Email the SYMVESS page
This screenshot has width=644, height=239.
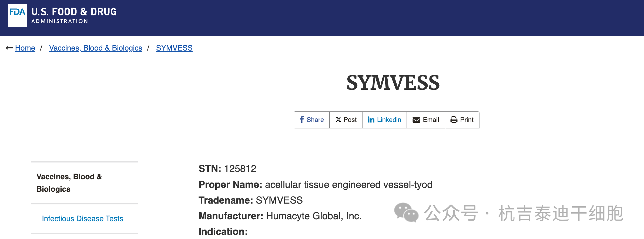click(426, 120)
